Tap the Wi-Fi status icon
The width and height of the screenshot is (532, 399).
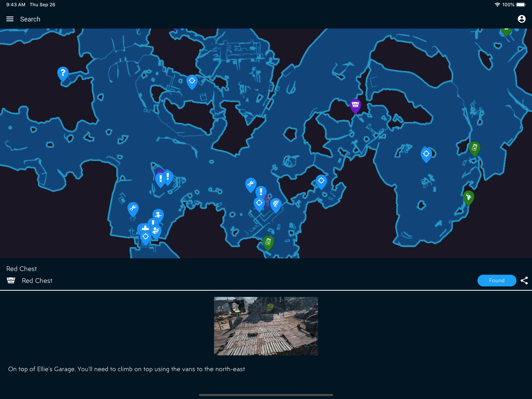497,4
